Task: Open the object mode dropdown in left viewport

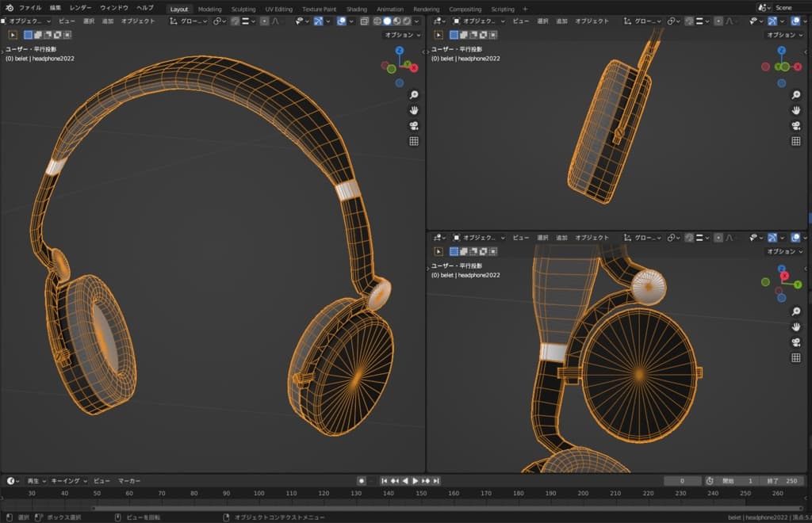Action: (x=29, y=21)
